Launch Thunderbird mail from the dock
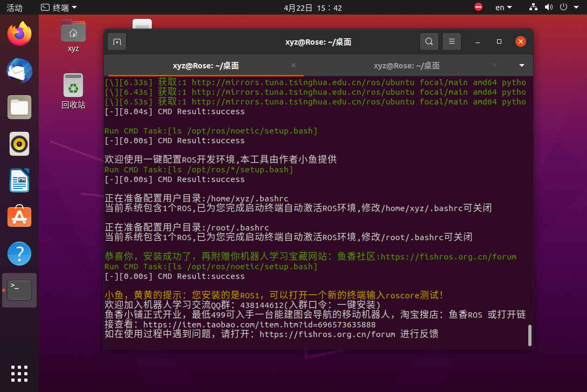Image resolution: width=587 pixels, height=392 pixels. pyautogui.click(x=19, y=71)
